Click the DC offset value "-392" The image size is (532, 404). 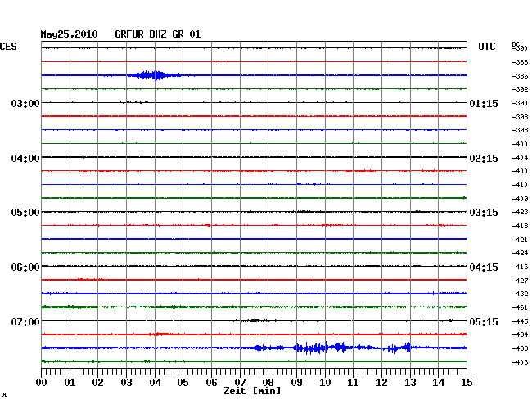[520, 89]
